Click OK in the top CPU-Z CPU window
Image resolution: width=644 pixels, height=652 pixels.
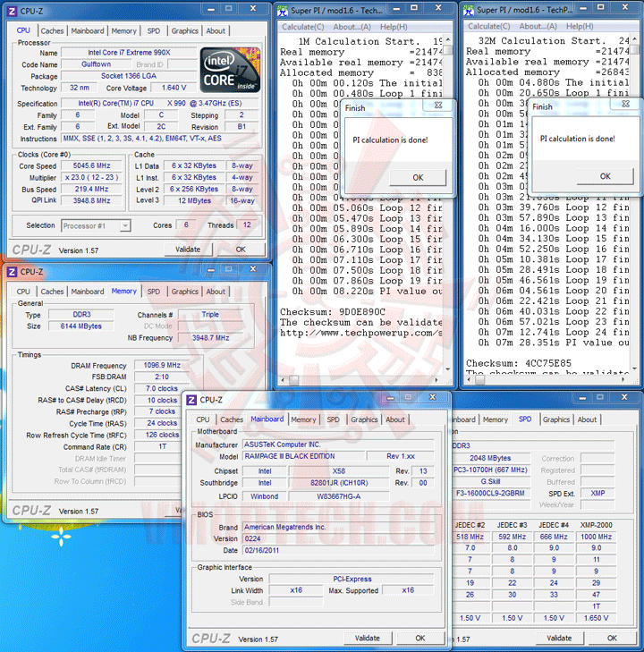tap(241, 250)
